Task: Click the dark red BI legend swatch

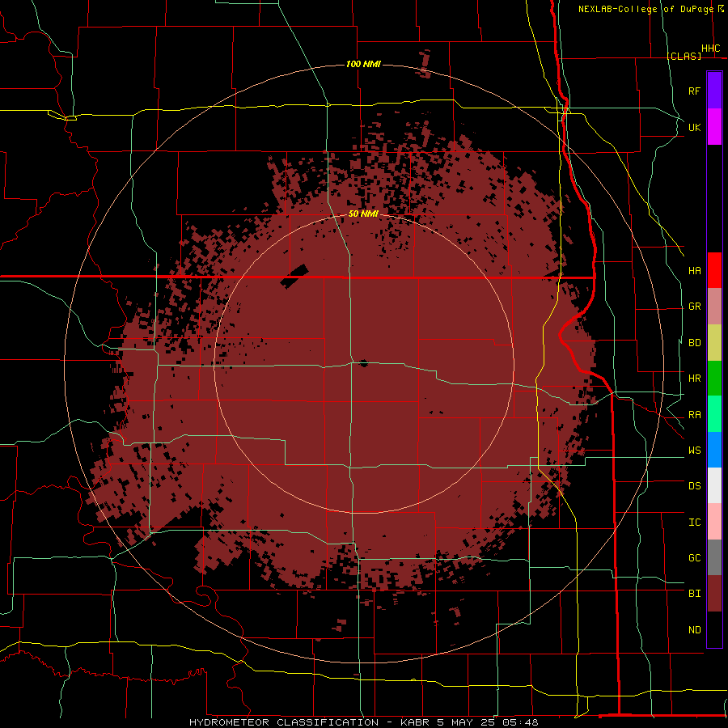Action: click(714, 594)
